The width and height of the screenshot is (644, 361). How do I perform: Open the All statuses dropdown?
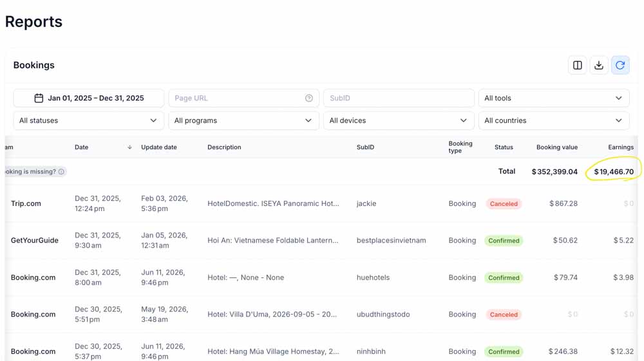[x=88, y=120]
